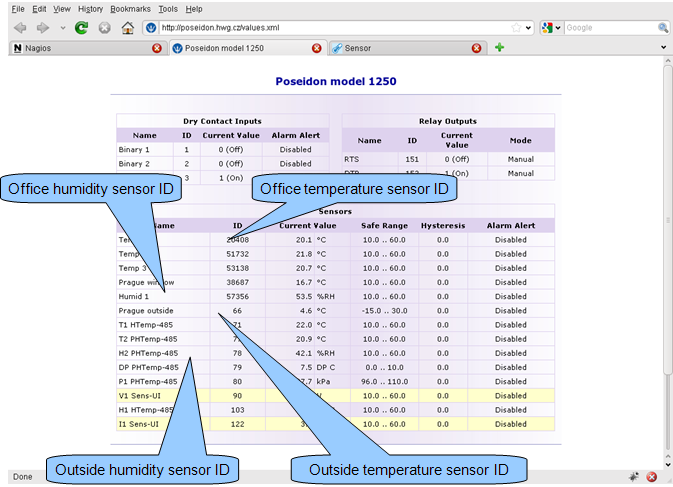Image resolution: width=673 pixels, height=487 pixels.
Task: Close the Poseidon model 1250 tab
Action: (x=317, y=48)
